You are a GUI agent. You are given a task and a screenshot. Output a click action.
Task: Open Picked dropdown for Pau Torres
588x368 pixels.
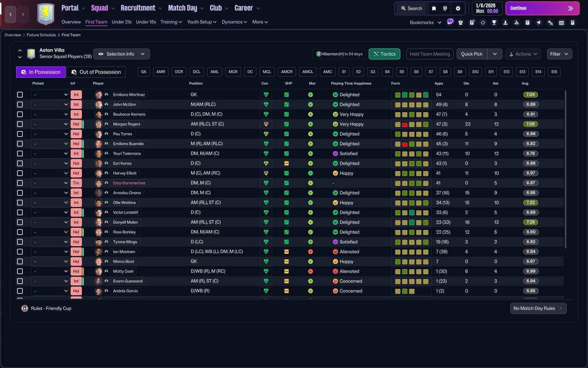[50, 134]
